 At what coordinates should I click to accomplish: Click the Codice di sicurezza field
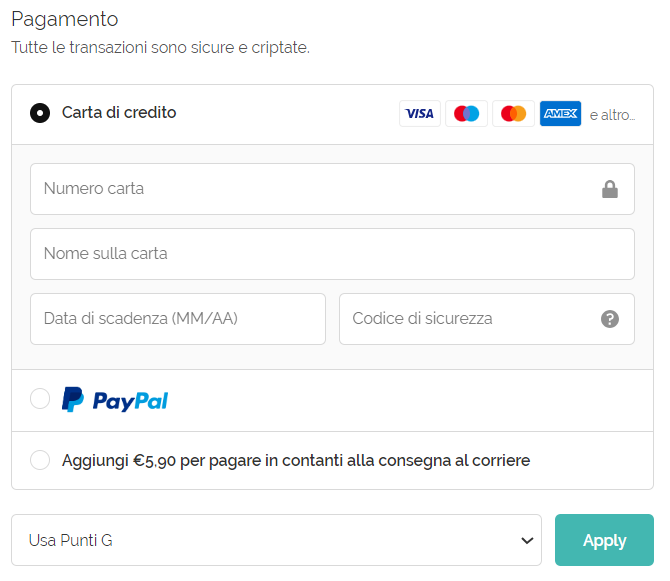click(465, 319)
